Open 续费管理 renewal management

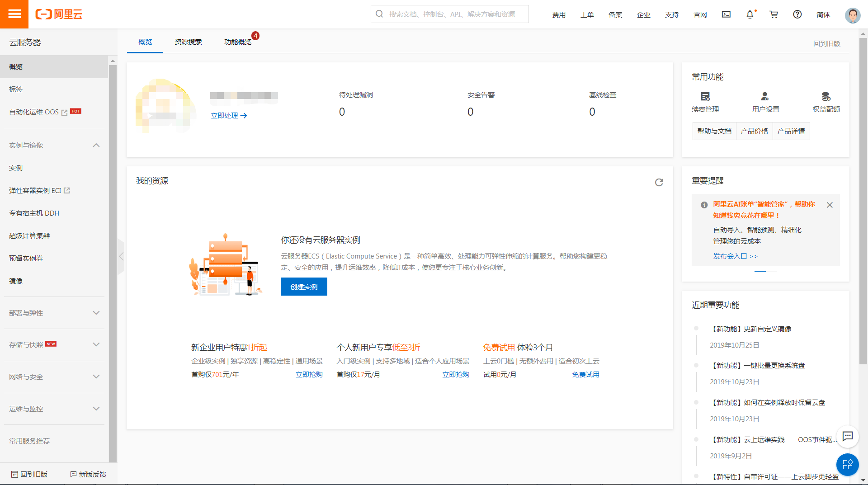pyautogui.click(x=705, y=102)
